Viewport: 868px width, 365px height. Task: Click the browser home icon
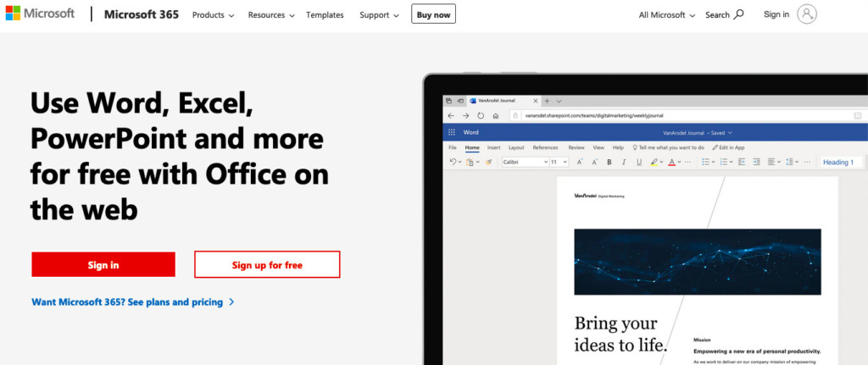pyautogui.click(x=496, y=115)
